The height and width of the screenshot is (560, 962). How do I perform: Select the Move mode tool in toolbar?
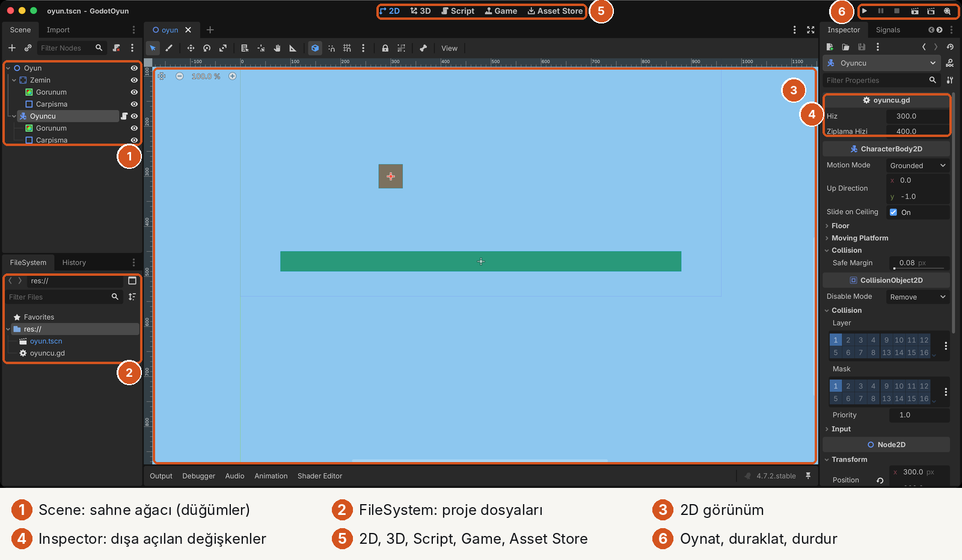[x=191, y=48]
